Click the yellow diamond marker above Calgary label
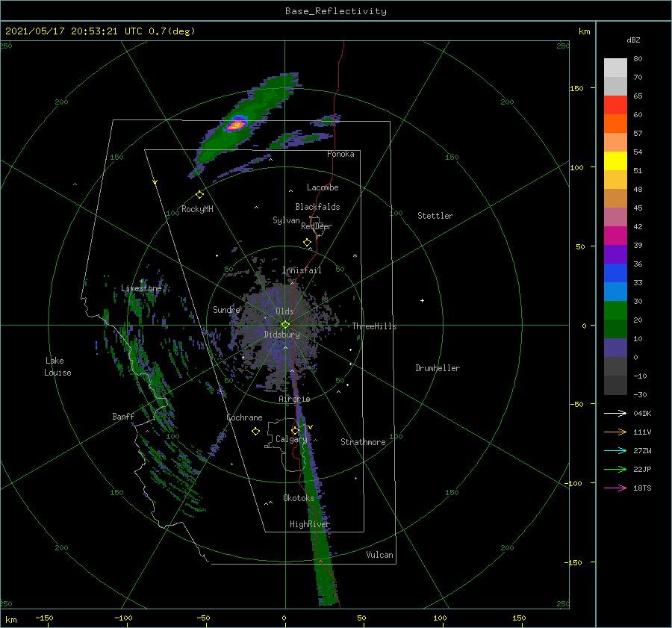Screen dimensions: 672x628 click(295, 430)
